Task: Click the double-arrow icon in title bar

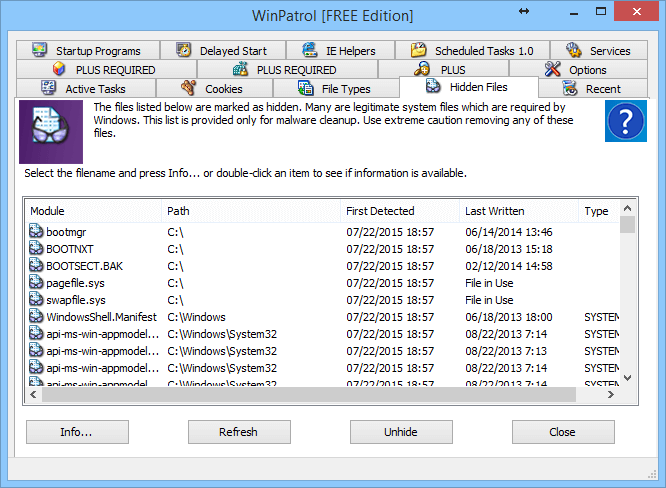Action: (524, 11)
